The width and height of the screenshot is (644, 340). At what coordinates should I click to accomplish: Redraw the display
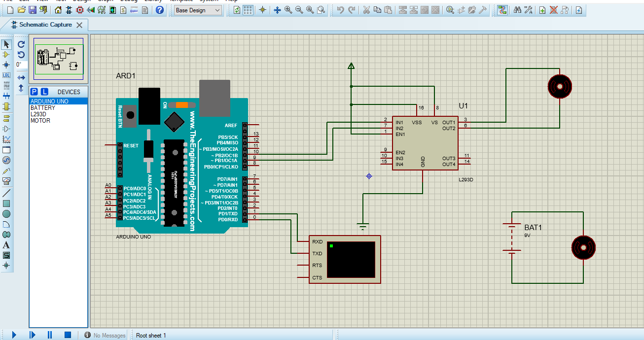click(x=237, y=10)
